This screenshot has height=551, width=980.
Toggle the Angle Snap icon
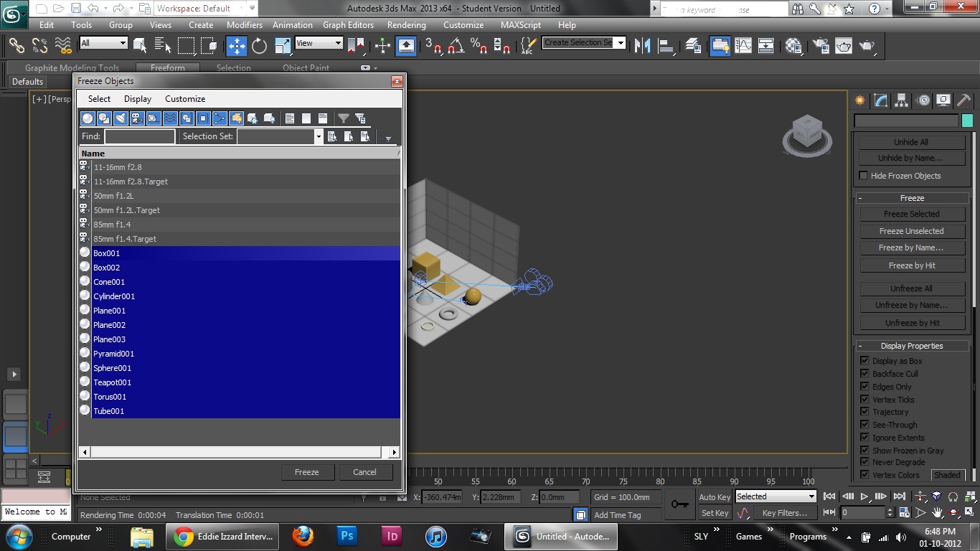[x=456, y=46]
